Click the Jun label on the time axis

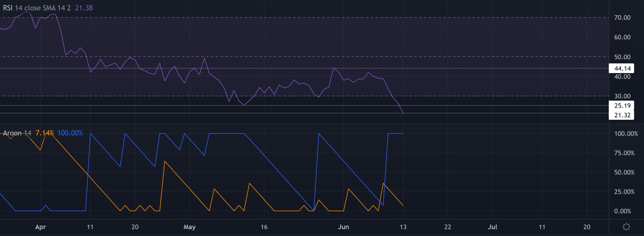pyautogui.click(x=343, y=227)
